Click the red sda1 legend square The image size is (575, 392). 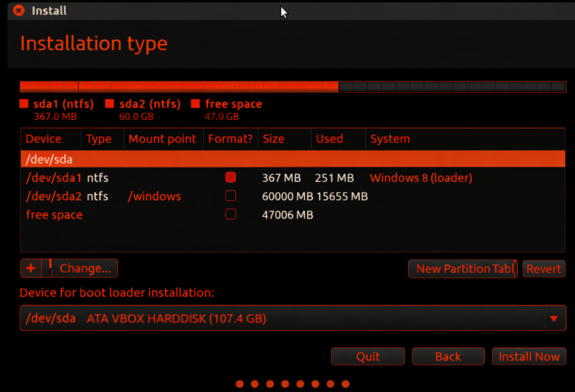point(24,104)
